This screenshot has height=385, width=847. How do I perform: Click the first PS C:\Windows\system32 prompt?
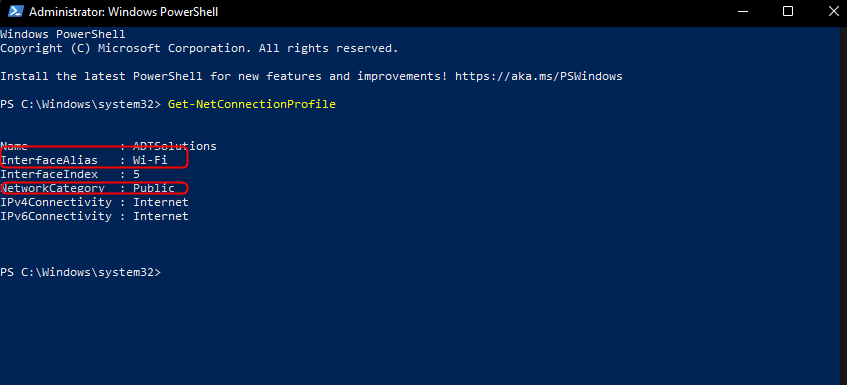80,104
